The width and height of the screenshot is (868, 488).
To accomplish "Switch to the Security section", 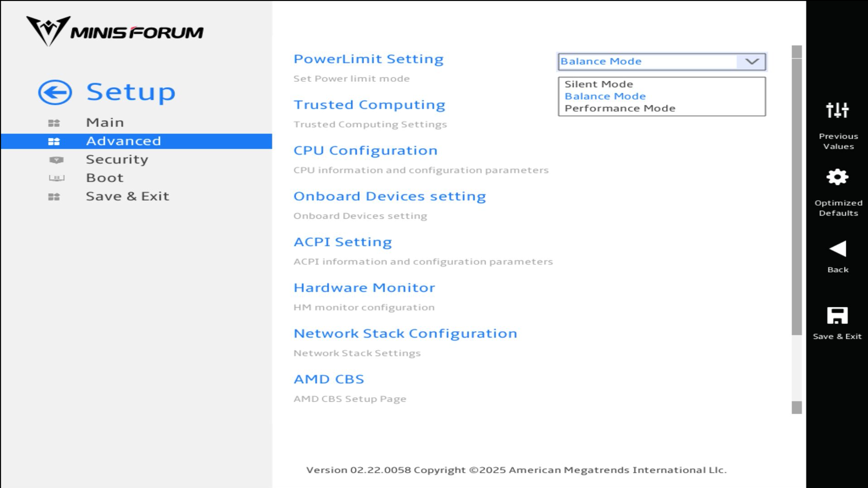I will coord(117,160).
